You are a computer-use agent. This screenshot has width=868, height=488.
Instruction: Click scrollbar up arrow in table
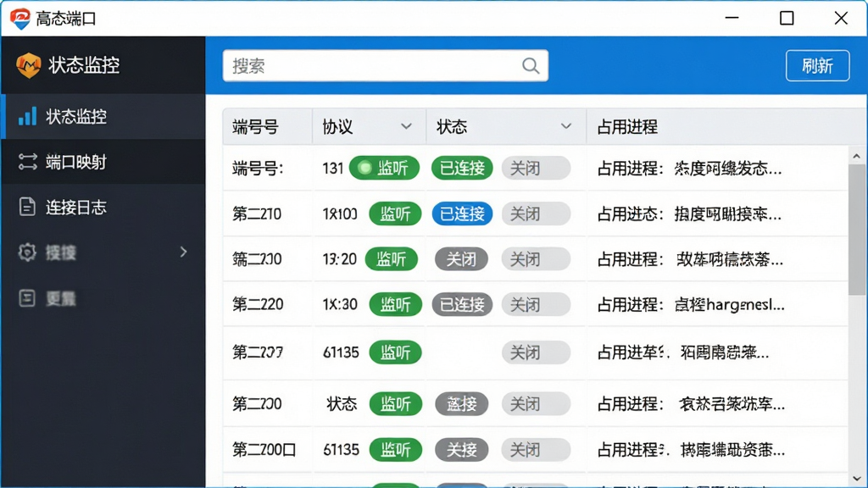point(856,156)
